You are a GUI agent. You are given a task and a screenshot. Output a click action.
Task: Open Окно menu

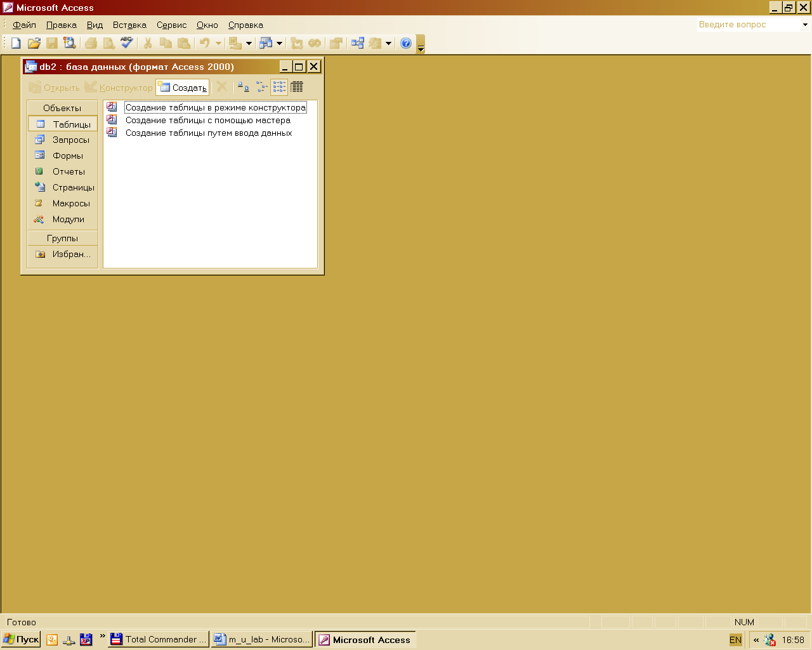(207, 25)
